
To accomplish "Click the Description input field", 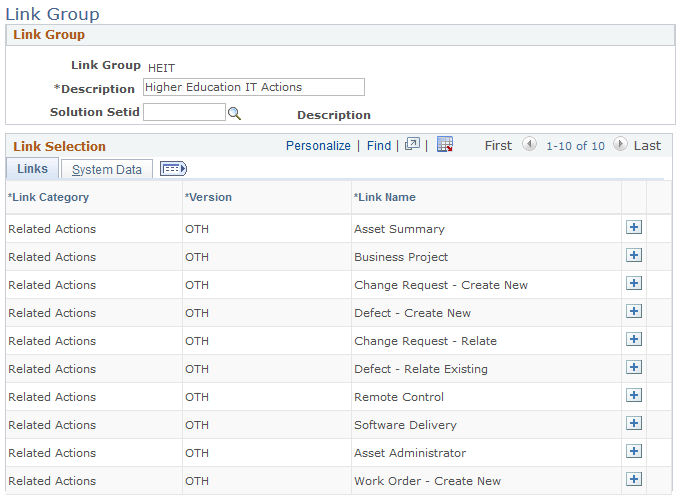I will coord(254,87).
